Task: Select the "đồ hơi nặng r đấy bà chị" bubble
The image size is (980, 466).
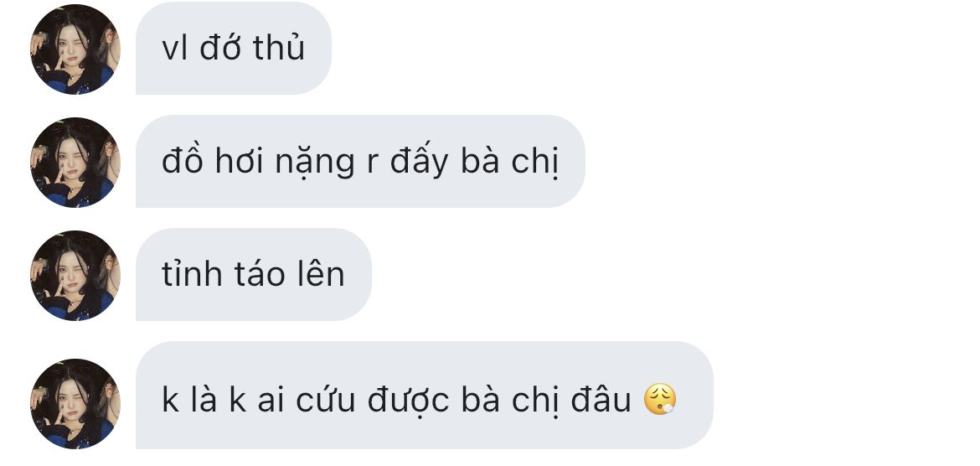Action: coord(360,162)
